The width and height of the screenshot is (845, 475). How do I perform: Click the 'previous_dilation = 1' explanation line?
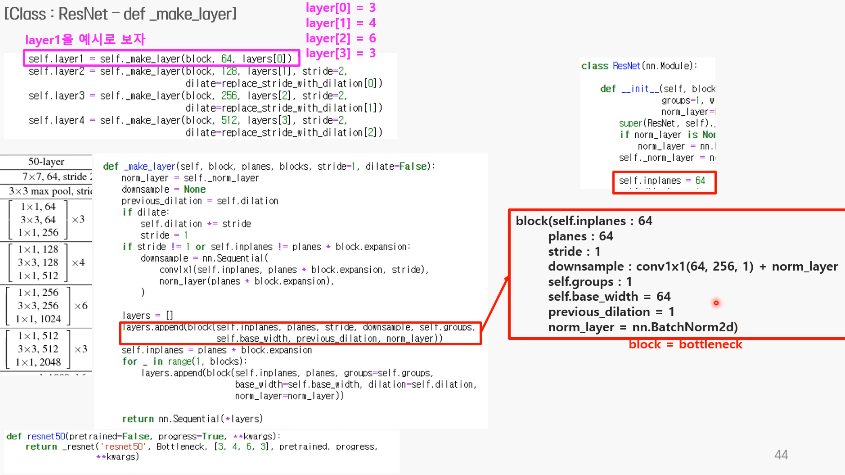click(611, 312)
